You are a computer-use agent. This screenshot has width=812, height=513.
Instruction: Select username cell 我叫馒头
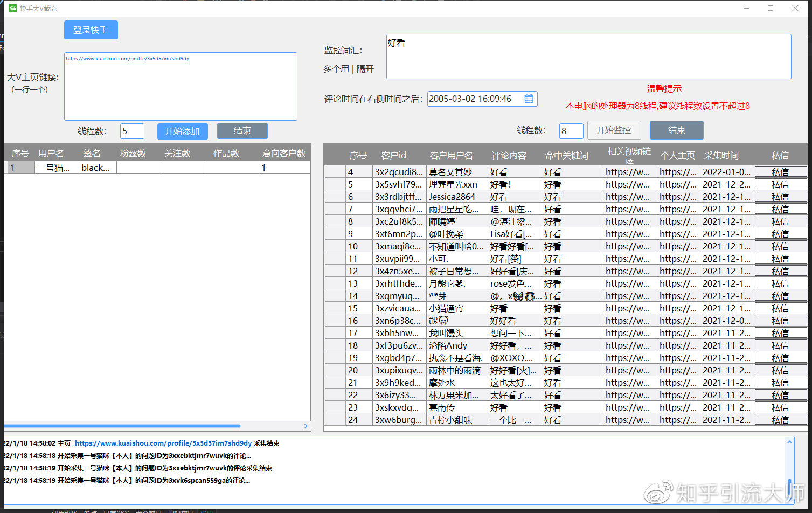click(457, 333)
